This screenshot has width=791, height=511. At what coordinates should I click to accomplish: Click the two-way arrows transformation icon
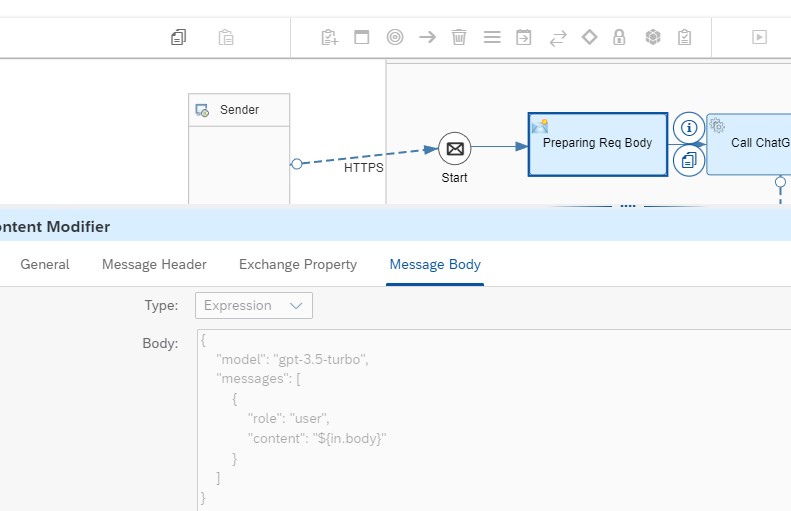click(x=557, y=37)
